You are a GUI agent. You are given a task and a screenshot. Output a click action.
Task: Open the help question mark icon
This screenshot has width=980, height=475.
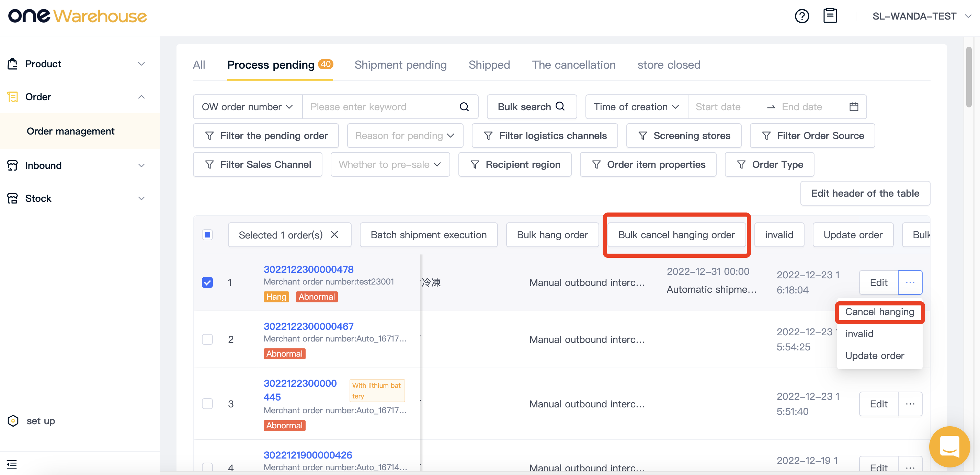pos(801,16)
